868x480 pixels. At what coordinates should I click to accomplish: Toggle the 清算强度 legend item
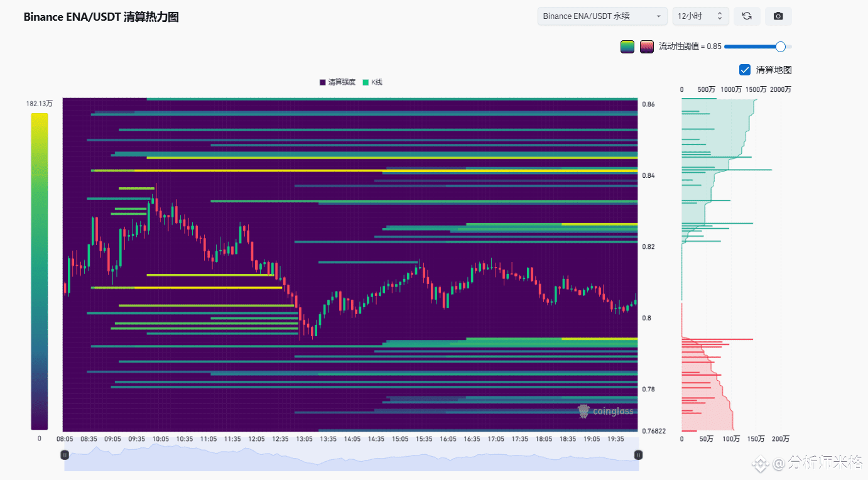point(338,82)
